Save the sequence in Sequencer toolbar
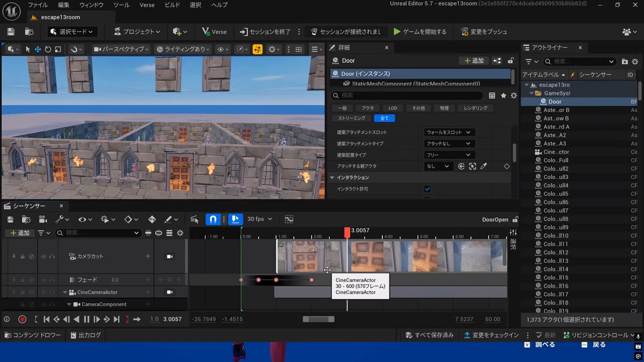644x362 pixels. coord(11,219)
